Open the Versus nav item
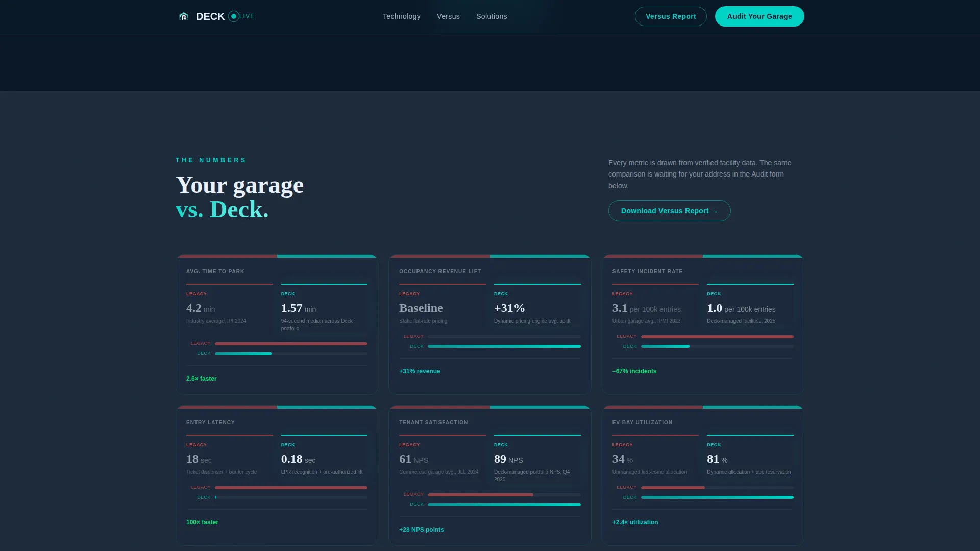980x551 pixels. click(448, 16)
